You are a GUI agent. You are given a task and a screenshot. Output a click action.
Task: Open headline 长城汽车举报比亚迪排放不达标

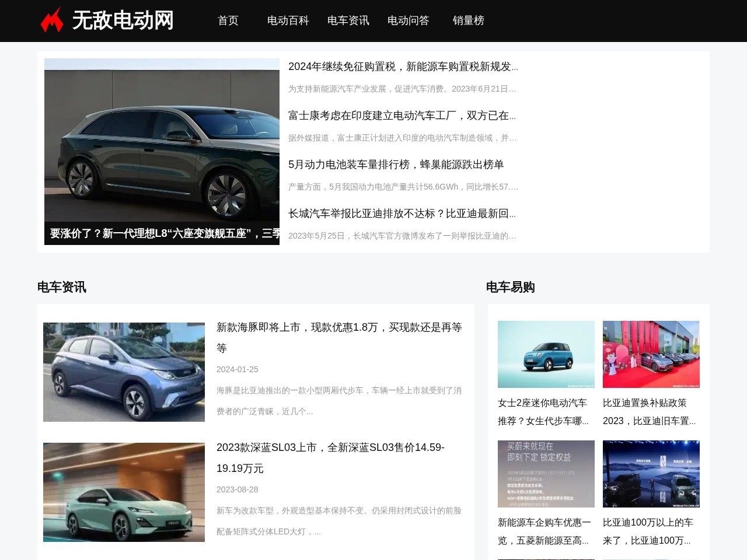click(x=402, y=213)
